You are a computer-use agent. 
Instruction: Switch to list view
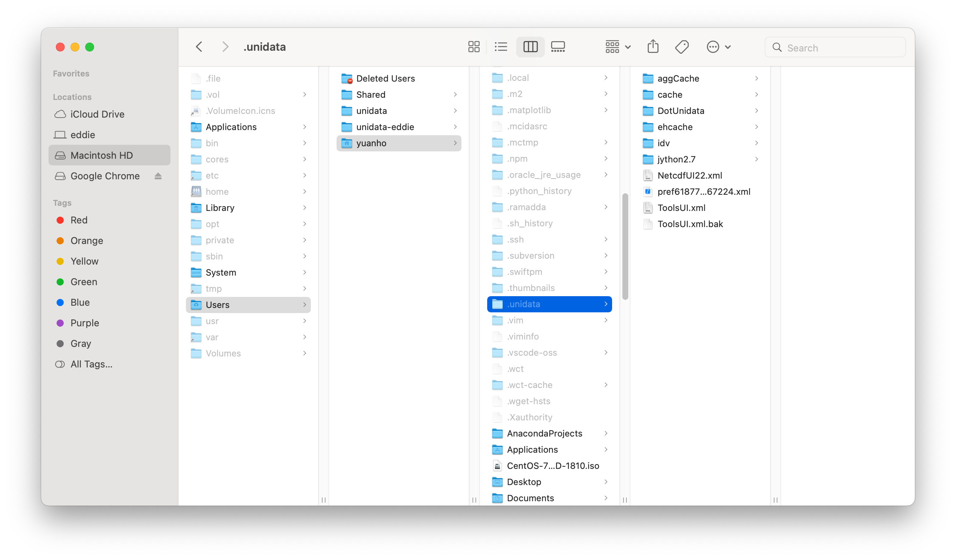click(501, 47)
